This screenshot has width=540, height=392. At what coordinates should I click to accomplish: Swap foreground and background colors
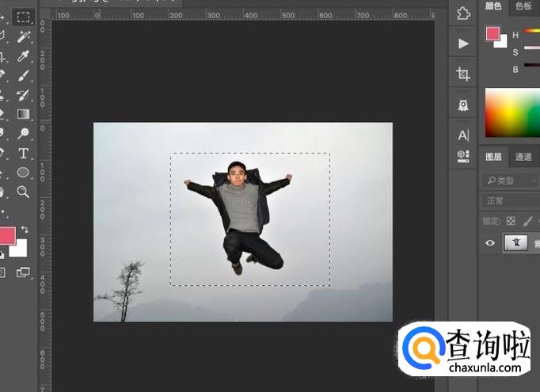25,229
